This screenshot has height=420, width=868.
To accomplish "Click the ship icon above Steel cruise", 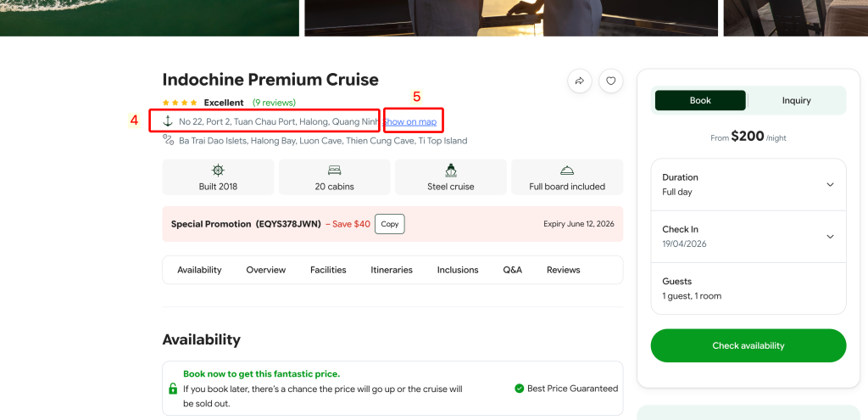I will pyautogui.click(x=451, y=170).
